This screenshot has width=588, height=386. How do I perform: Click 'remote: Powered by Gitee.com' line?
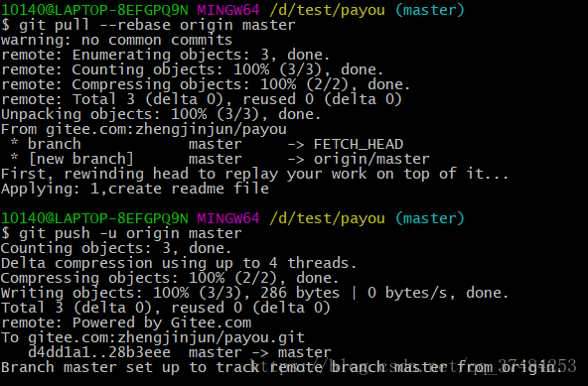point(126,322)
